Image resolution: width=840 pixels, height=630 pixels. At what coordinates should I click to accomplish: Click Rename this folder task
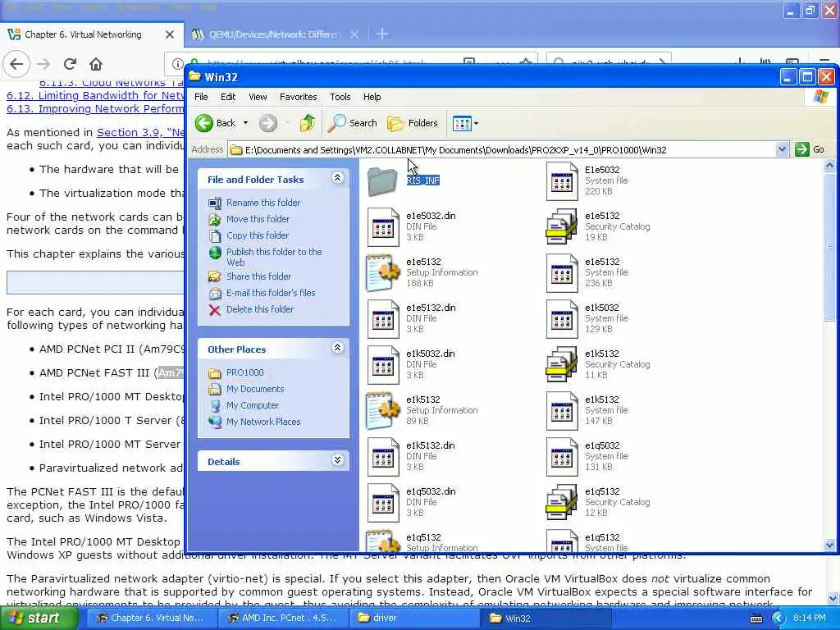[x=263, y=203]
